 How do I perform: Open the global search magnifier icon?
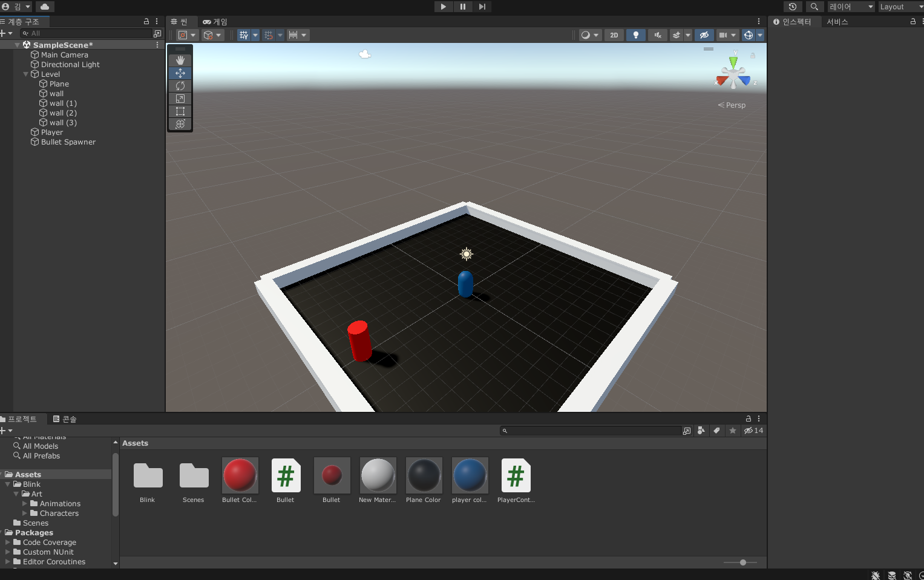pos(814,7)
